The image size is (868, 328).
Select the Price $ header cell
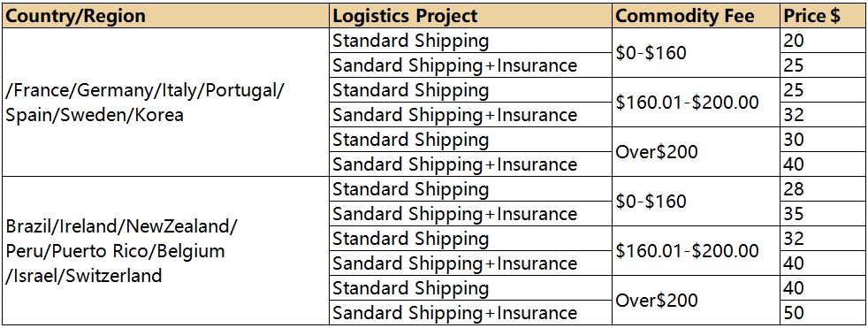pos(823,16)
